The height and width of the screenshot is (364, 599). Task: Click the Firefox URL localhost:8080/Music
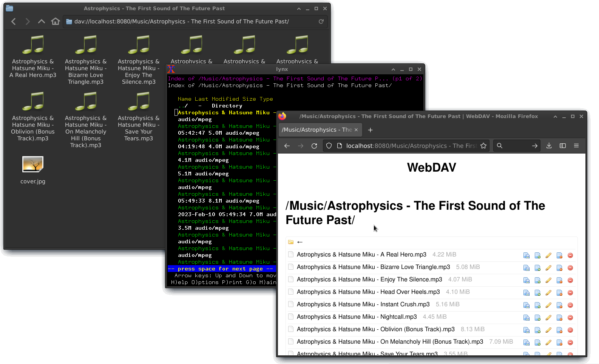pos(411,146)
